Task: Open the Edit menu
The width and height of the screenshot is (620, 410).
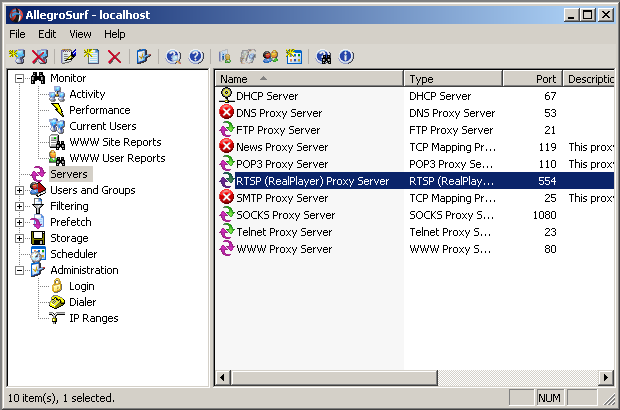Action: click(x=47, y=34)
